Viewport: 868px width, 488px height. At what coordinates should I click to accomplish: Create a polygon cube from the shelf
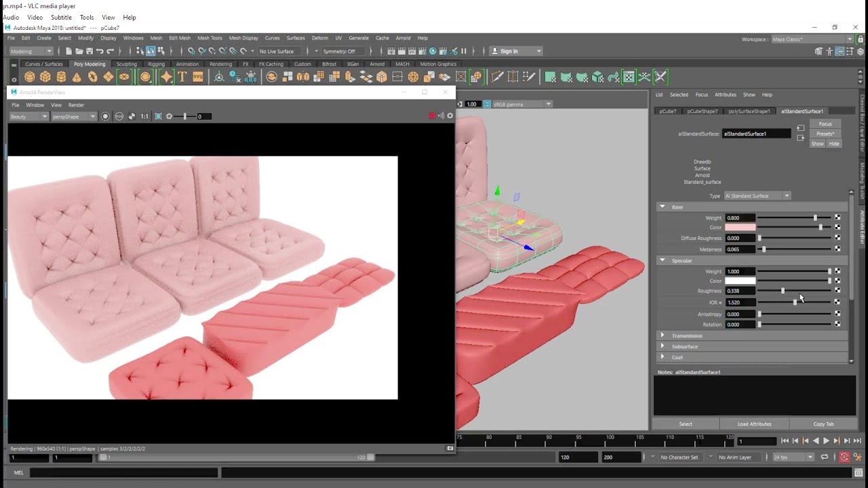coord(45,77)
